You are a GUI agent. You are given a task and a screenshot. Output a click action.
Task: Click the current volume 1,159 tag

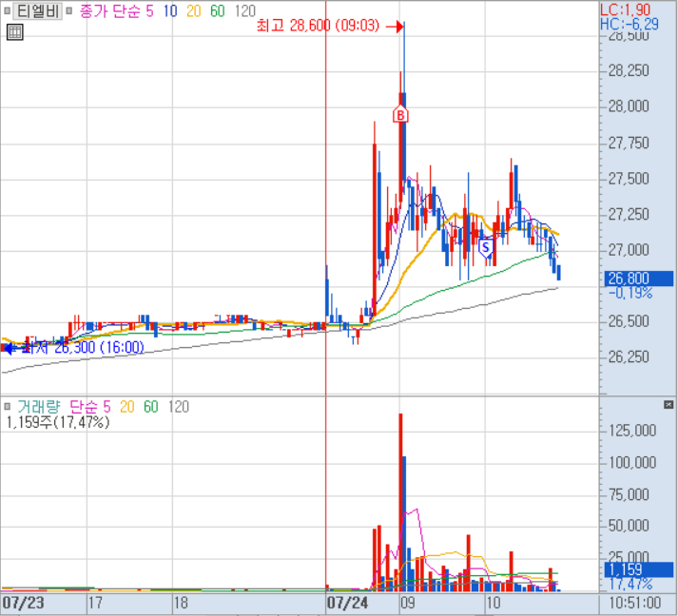pyautogui.click(x=628, y=570)
